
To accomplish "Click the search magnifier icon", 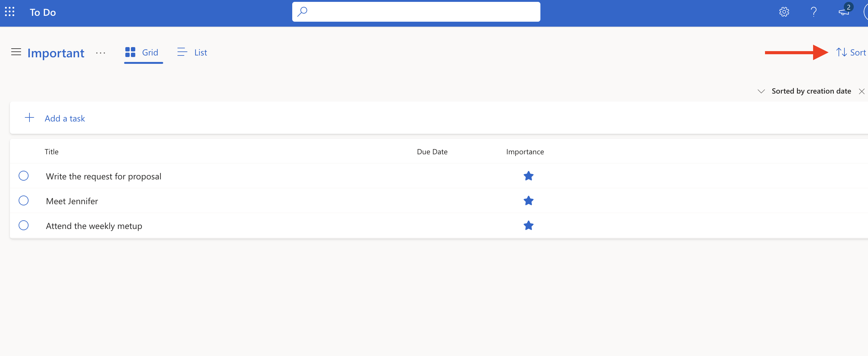I will point(302,12).
